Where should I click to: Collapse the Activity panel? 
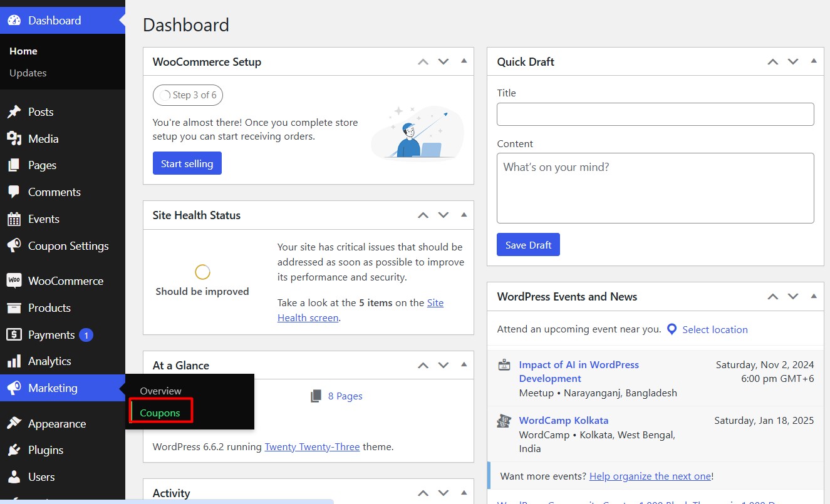tap(464, 493)
